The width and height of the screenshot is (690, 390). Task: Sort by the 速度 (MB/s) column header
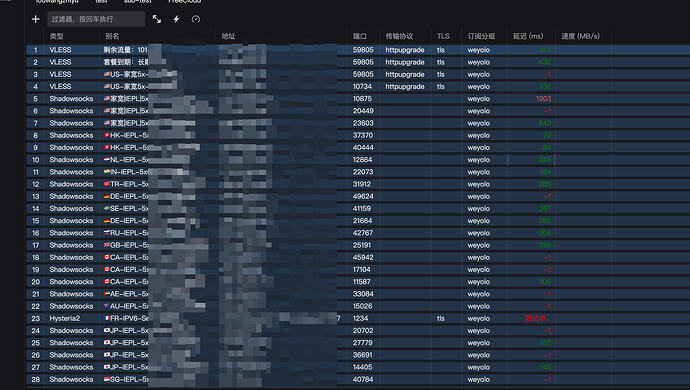[x=580, y=36]
